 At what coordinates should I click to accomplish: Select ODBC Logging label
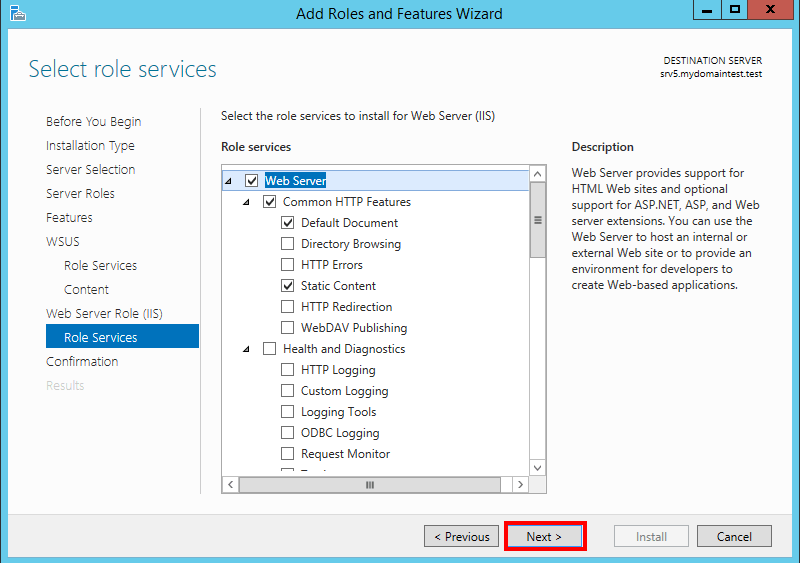point(340,433)
